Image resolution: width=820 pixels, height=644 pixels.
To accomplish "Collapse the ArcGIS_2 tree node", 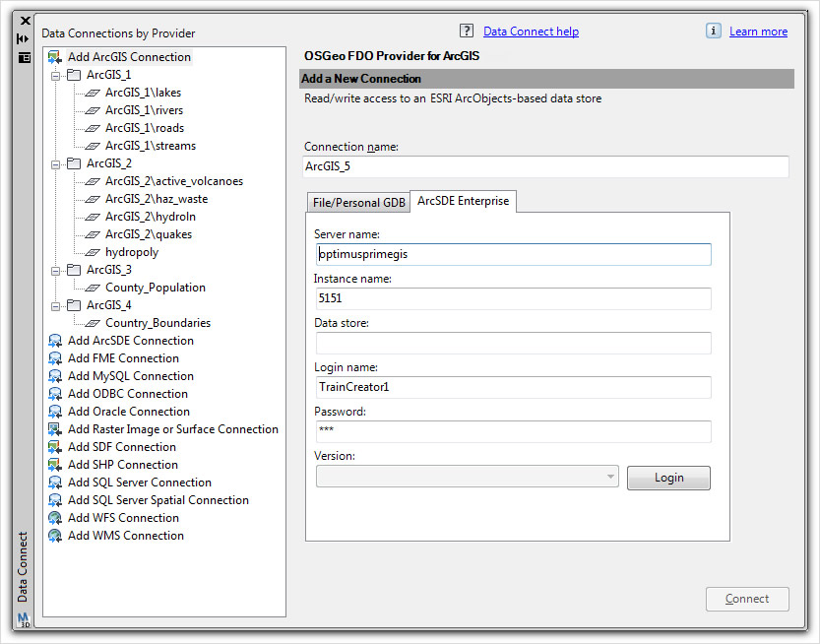I will pyautogui.click(x=55, y=164).
